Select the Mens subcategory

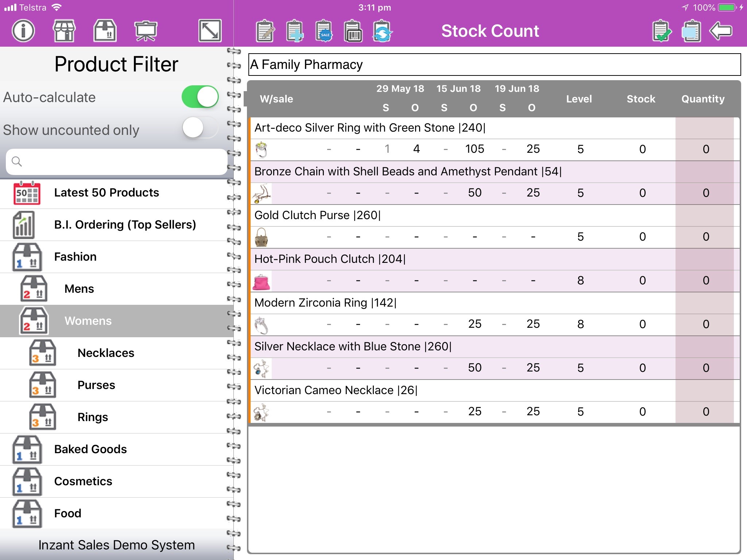(x=79, y=289)
